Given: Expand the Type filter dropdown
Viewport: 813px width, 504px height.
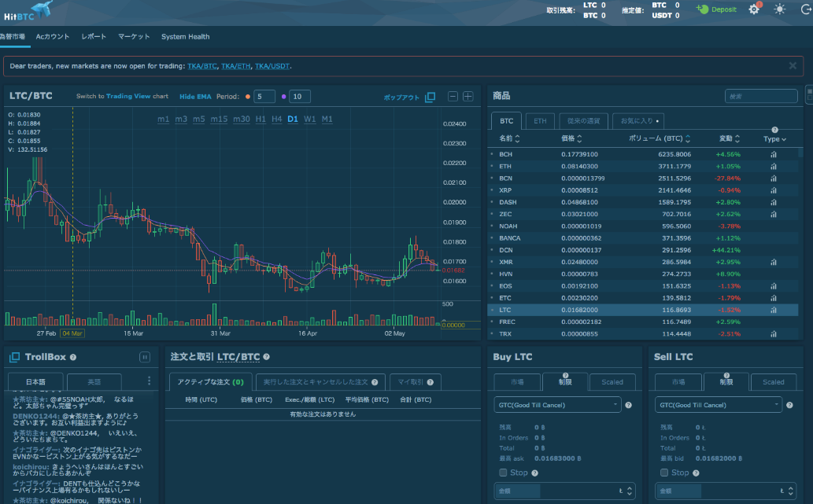Looking at the screenshot, I should coord(774,139).
